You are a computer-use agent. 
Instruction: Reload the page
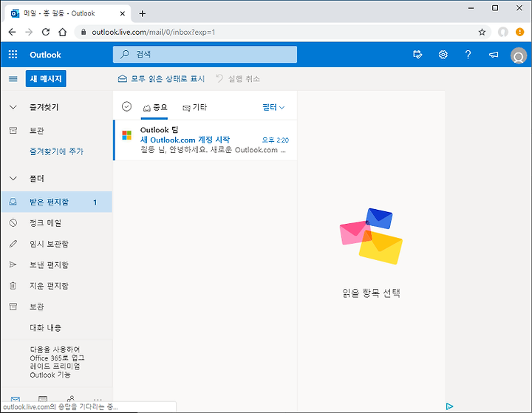coord(46,33)
